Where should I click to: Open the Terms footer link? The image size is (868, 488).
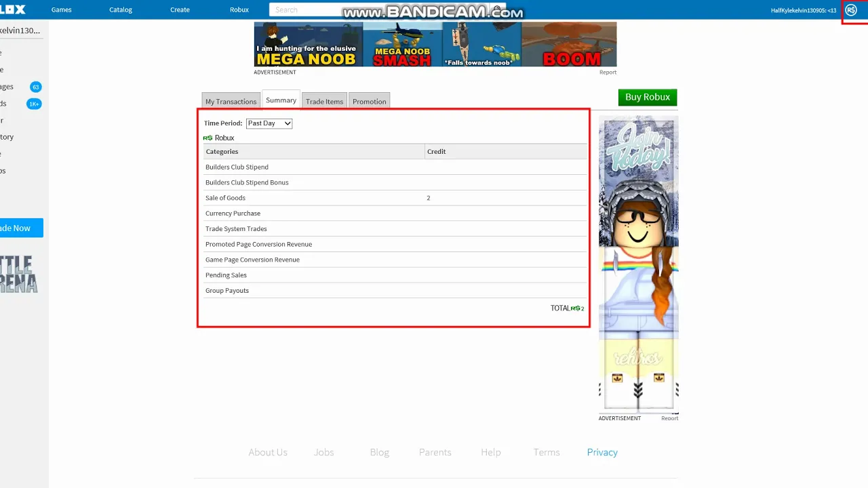[547, 452]
